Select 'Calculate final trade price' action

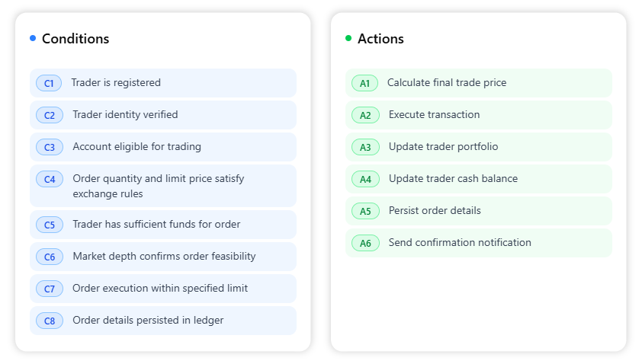446,83
